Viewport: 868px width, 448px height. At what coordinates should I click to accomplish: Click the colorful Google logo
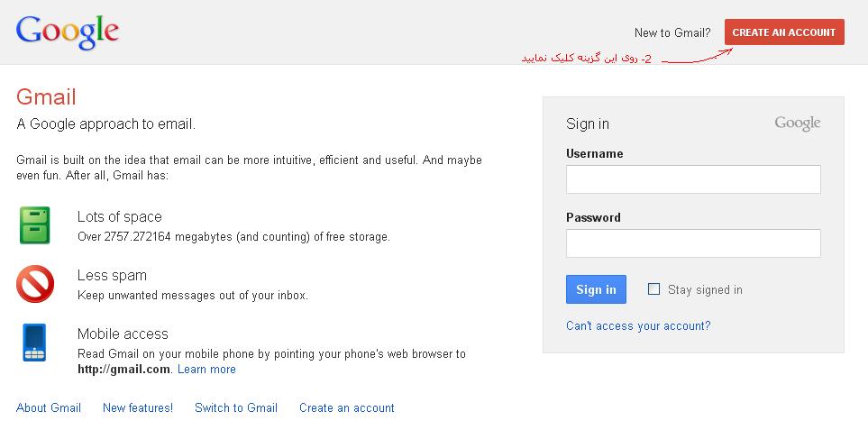(x=68, y=32)
